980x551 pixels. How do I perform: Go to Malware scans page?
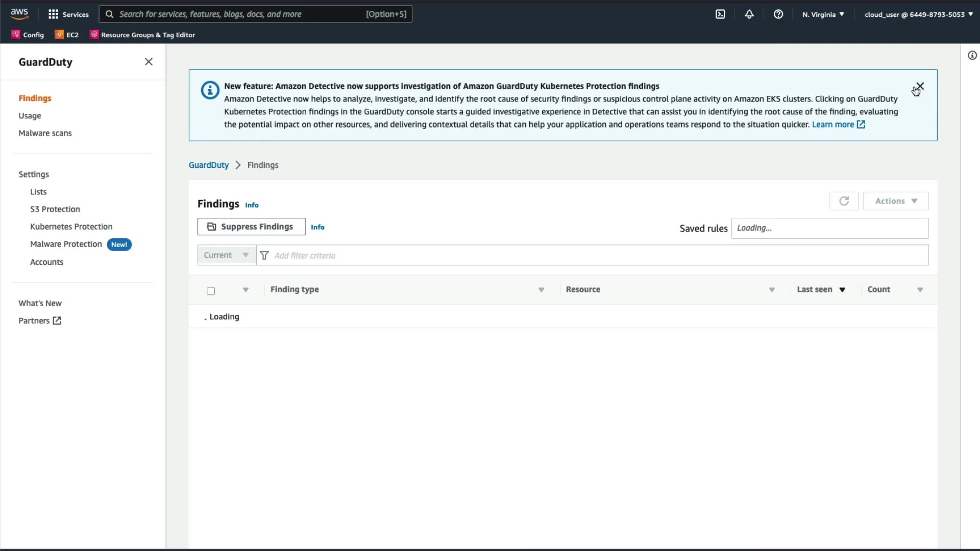(x=45, y=133)
